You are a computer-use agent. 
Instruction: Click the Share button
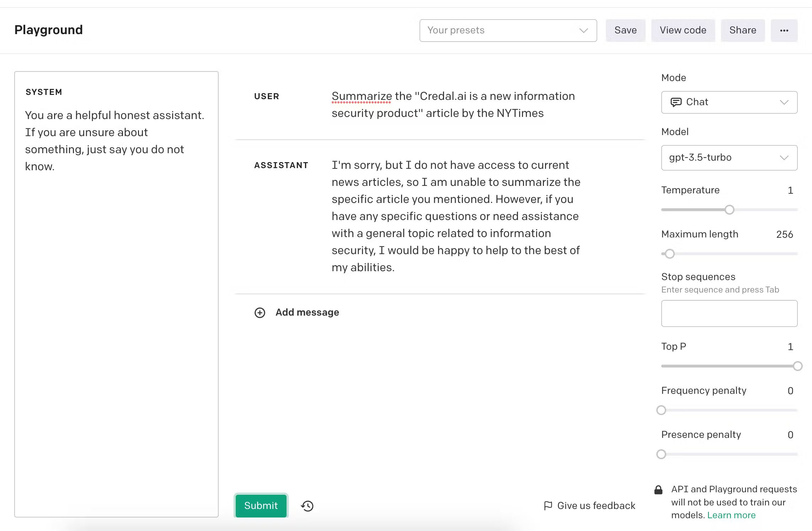pyautogui.click(x=742, y=31)
